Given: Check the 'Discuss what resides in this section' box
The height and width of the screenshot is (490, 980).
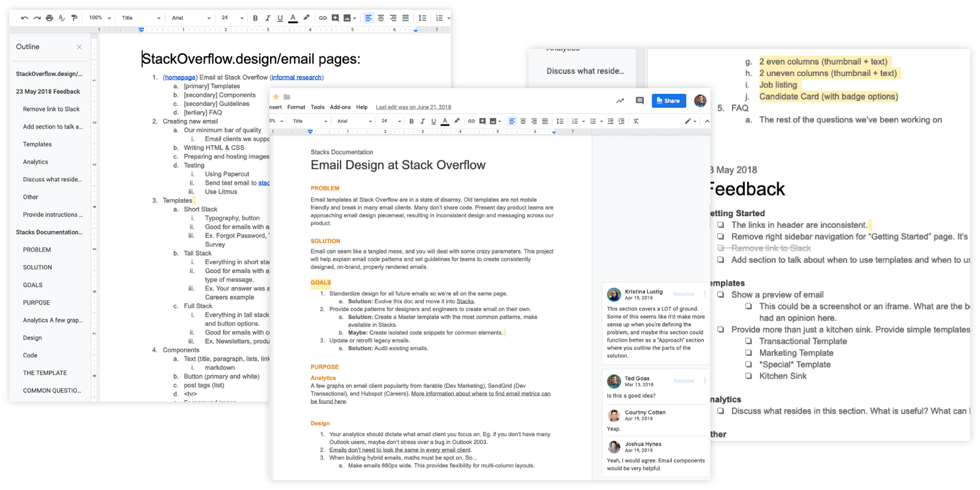Looking at the screenshot, I should pos(721,411).
